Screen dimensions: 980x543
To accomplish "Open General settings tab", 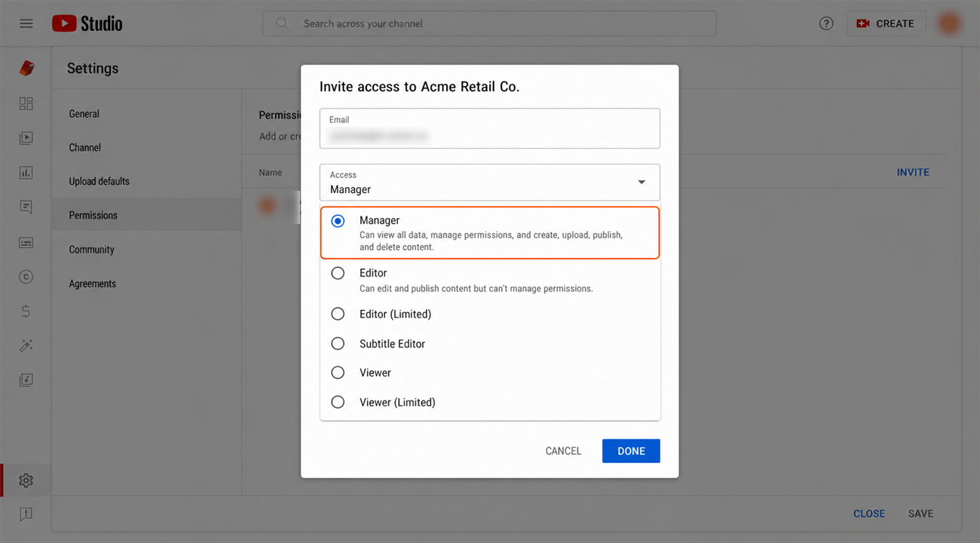I will 84,114.
